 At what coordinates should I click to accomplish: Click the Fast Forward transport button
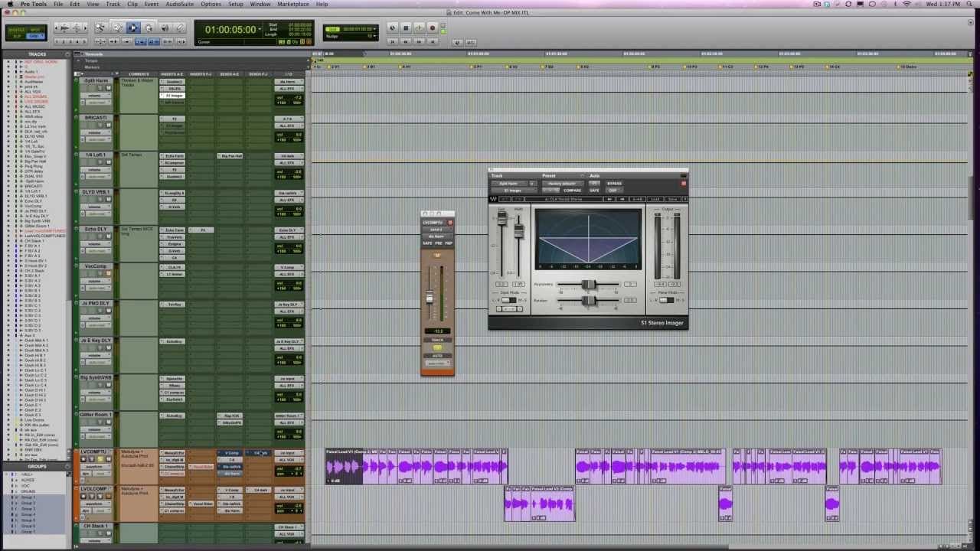click(x=419, y=41)
